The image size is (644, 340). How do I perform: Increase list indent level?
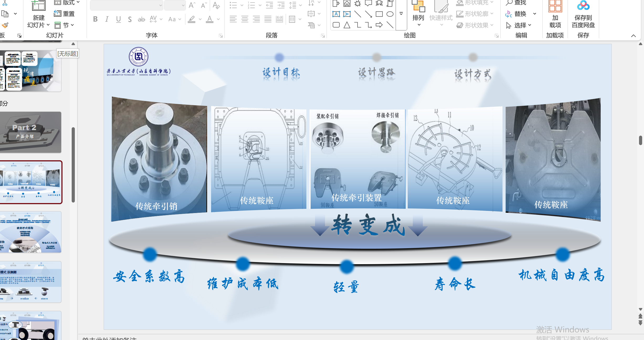281,5
